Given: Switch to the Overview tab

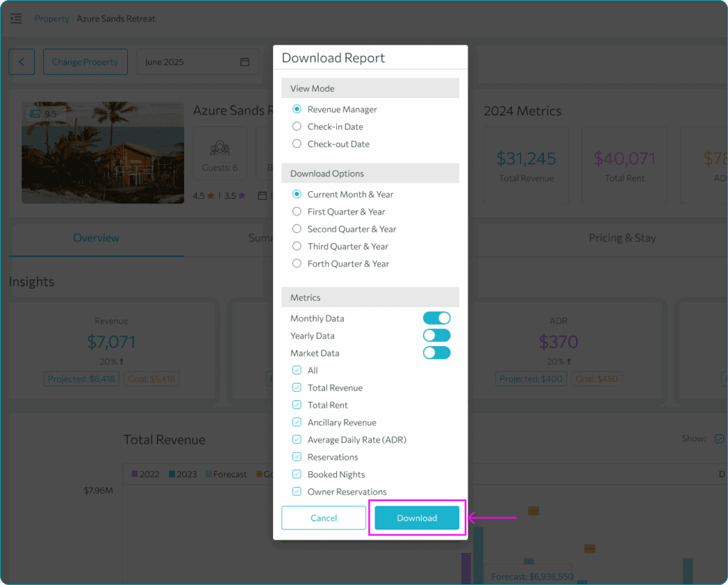Looking at the screenshot, I should click(x=96, y=238).
